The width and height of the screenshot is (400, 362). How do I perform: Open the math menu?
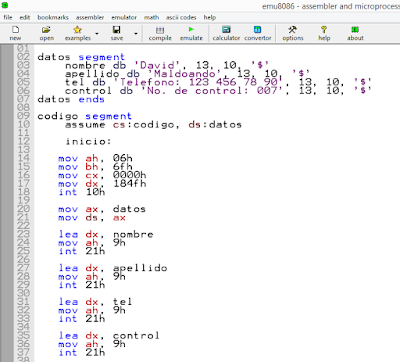151,17
